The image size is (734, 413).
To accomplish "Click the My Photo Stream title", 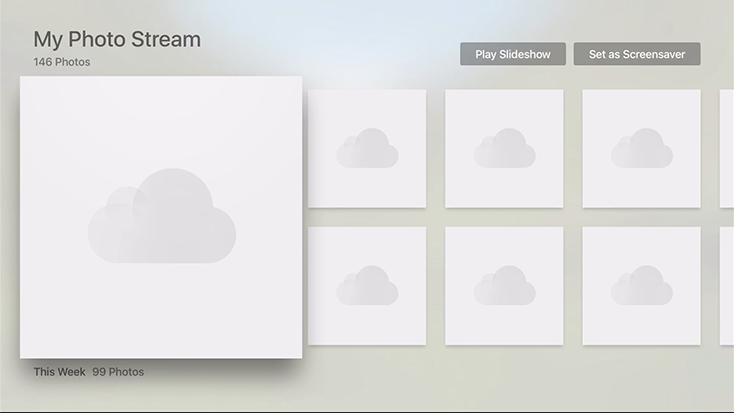I will click(117, 39).
